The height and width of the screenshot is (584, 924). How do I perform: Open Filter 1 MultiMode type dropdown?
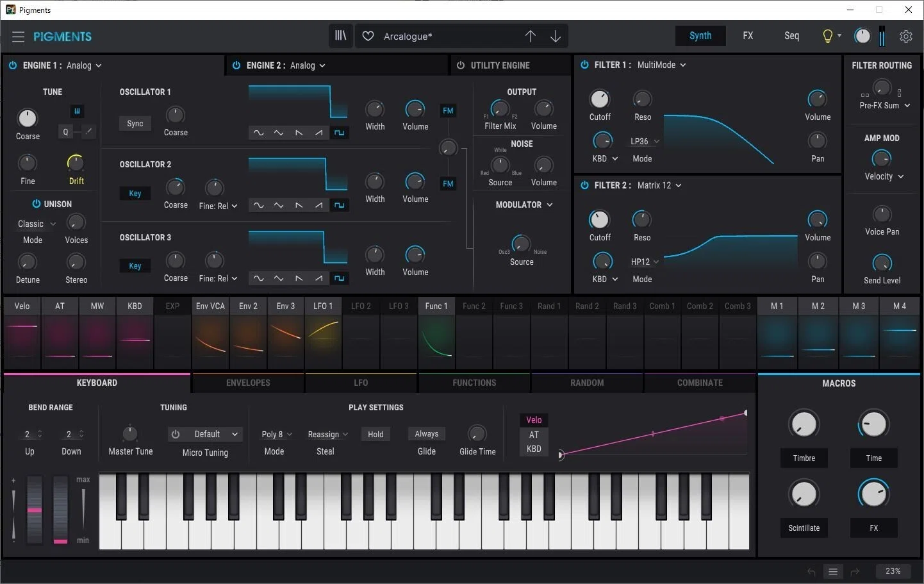[661, 65]
